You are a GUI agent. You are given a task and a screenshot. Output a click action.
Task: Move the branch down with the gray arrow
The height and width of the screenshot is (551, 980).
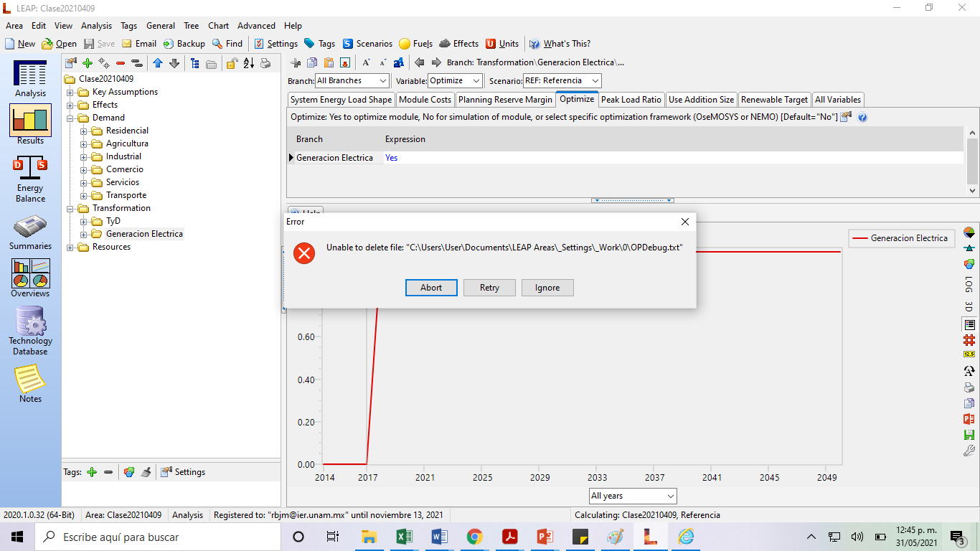point(174,63)
